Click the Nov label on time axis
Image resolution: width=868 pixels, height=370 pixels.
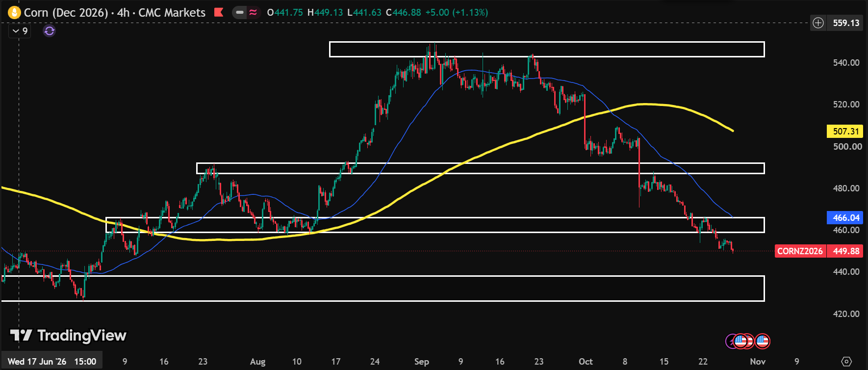[x=758, y=362]
